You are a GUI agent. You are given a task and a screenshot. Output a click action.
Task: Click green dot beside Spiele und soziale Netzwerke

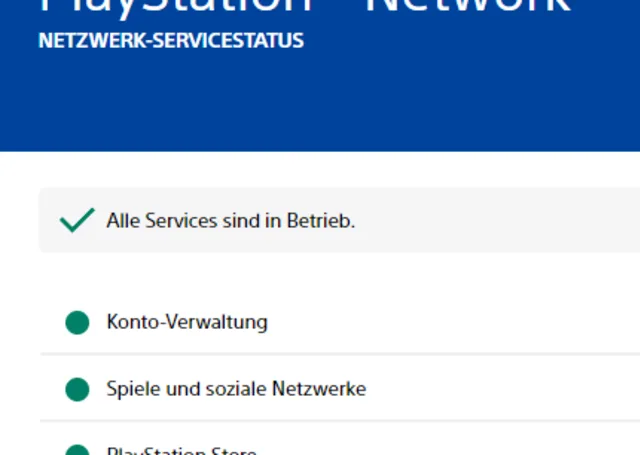(x=77, y=389)
